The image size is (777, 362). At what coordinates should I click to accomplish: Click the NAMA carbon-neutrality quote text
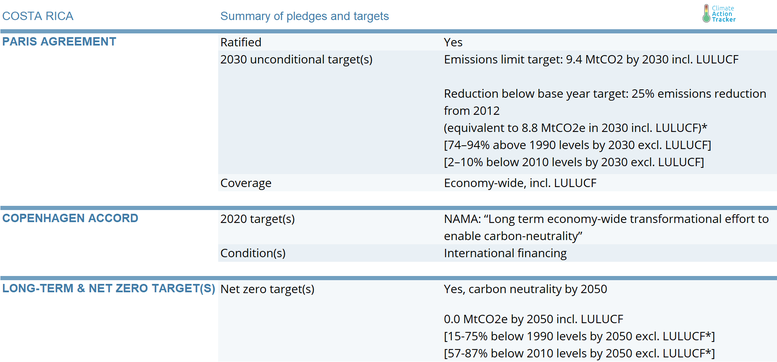tap(607, 228)
